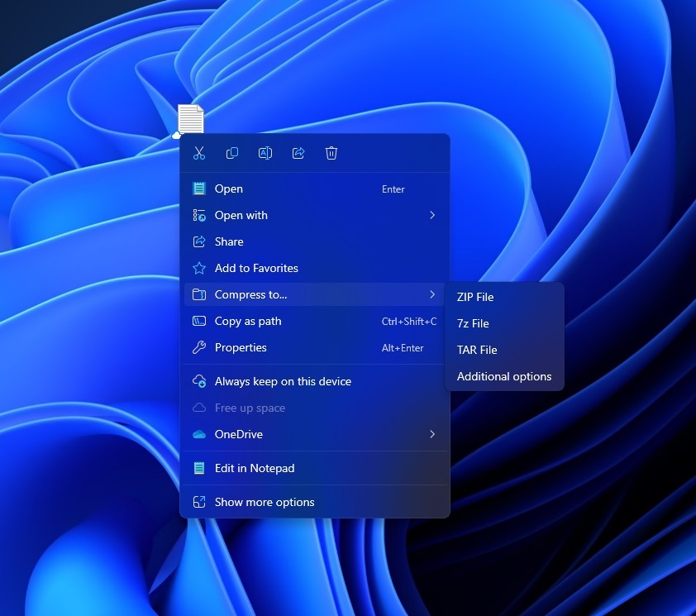Open the OneDrive submenu chevron

click(431, 434)
